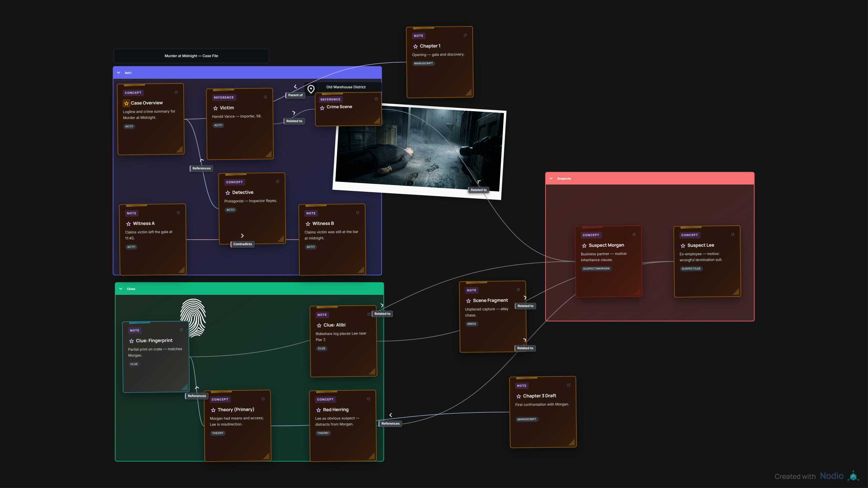Screen dimensions: 868x488
Task: Star the Clue: Fingerprint note
Action: pyautogui.click(x=132, y=341)
